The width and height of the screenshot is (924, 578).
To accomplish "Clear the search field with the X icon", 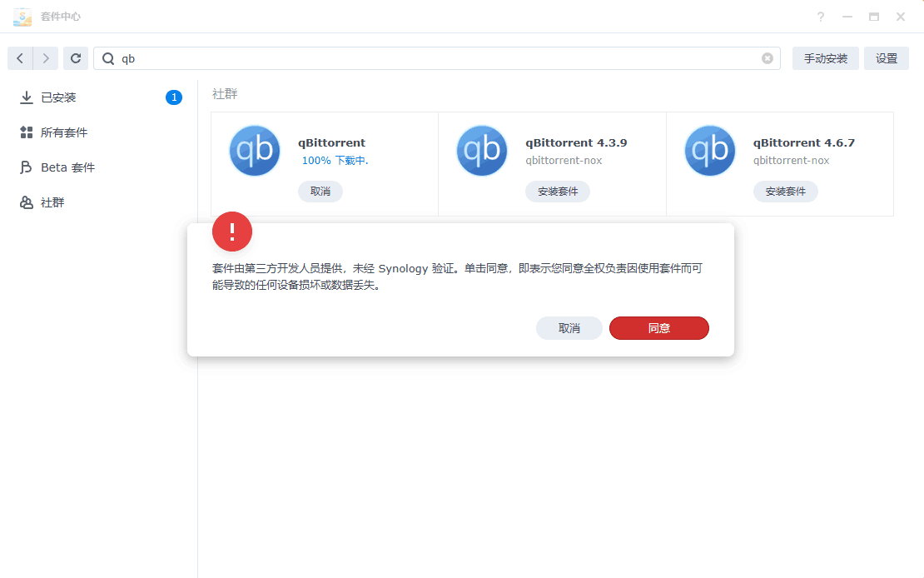I will click(x=768, y=58).
